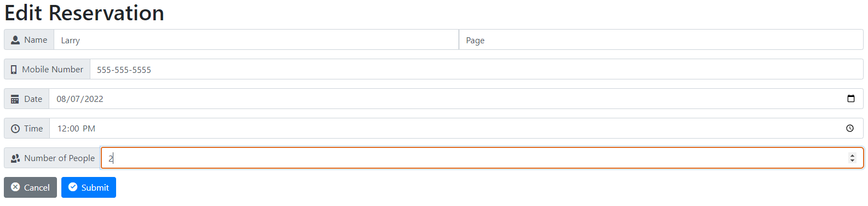Increase number of people with up arrow
This screenshot has width=868, height=206.
(x=852, y=156)
